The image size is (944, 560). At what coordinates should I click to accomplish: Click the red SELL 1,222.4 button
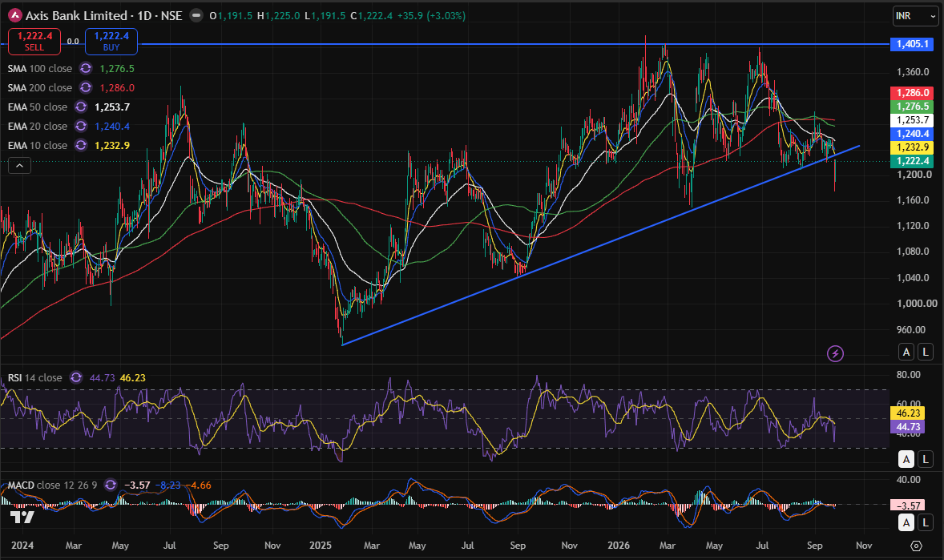click(34, 41)
